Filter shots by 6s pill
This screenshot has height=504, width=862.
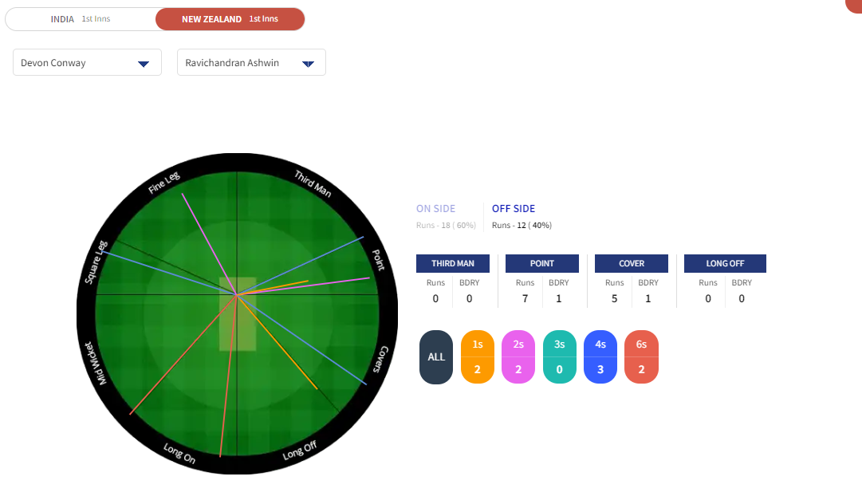pos(642,357)
